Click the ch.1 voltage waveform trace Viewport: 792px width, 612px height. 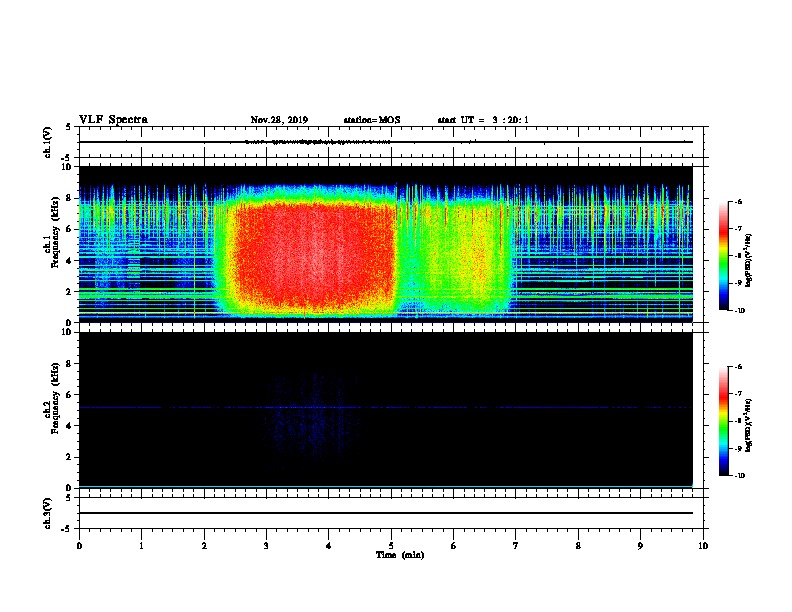point(385,142)
